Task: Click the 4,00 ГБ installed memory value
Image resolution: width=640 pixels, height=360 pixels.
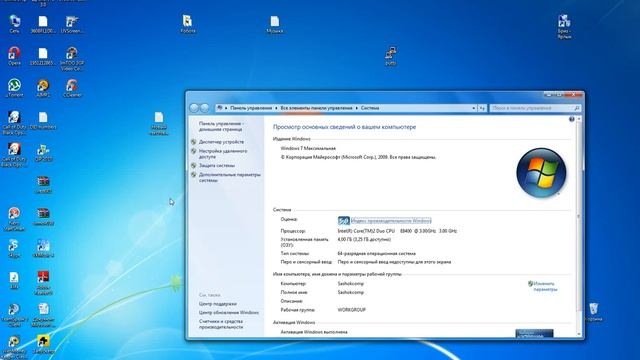Action: pyautogui.click(x=364, y=240)
